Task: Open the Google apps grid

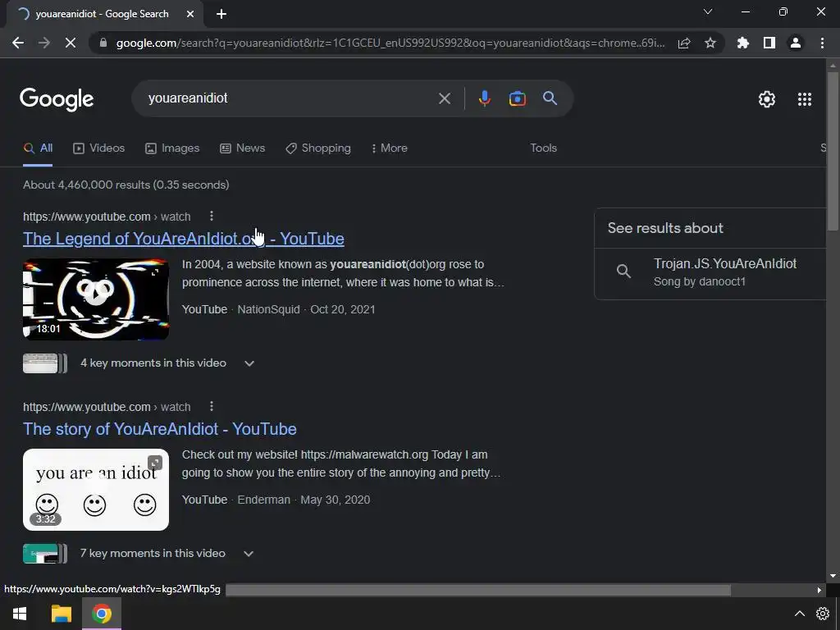Action: coord(805,99)
